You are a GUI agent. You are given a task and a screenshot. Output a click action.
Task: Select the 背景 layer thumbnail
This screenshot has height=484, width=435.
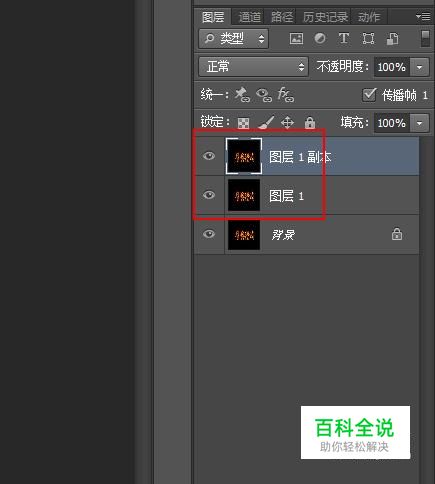(244, 234)
